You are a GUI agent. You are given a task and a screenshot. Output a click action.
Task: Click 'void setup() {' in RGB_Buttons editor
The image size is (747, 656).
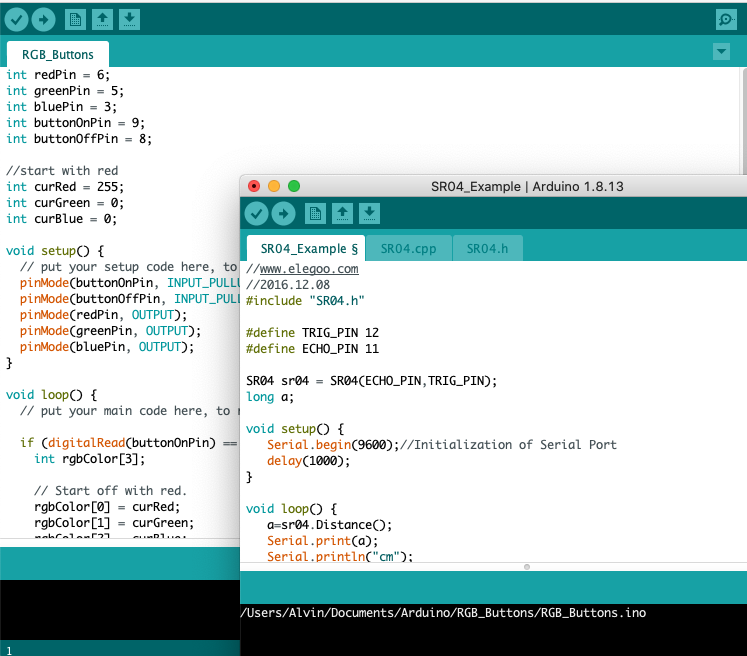point(55,251)
